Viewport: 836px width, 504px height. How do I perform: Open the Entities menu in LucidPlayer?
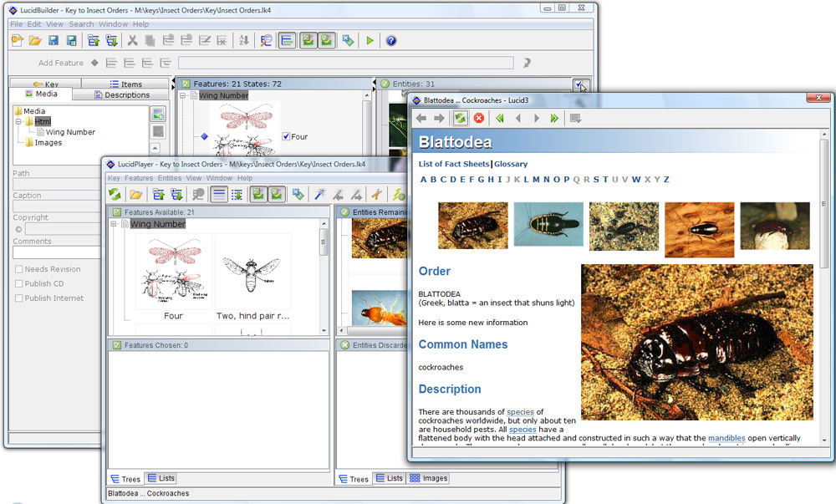[169, 178]
